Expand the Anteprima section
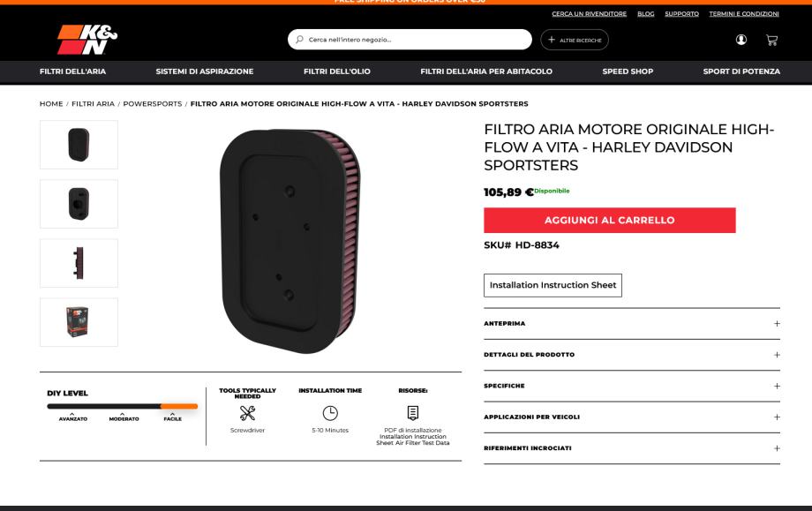Screen dimensions: 812x511 [x=632, y=324]
